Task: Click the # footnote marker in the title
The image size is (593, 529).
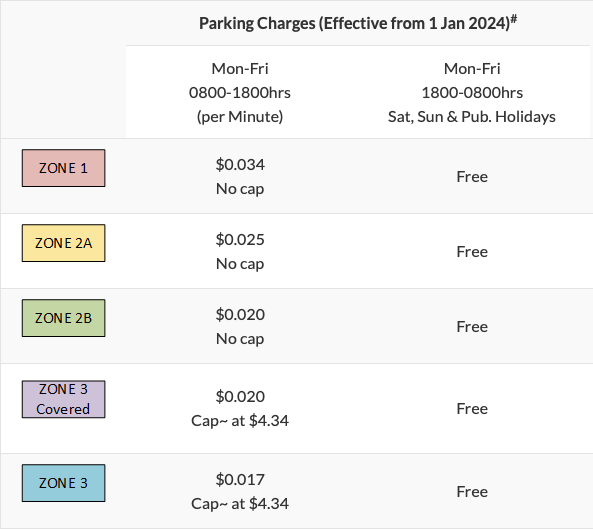Action: pyautogui.click(x=514, y=19)
